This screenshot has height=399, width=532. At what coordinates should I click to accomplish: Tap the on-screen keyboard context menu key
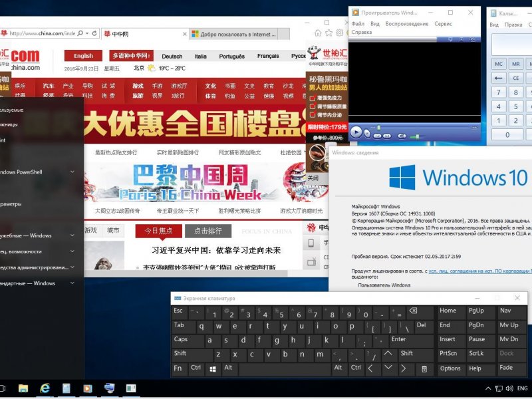point(424,369)
